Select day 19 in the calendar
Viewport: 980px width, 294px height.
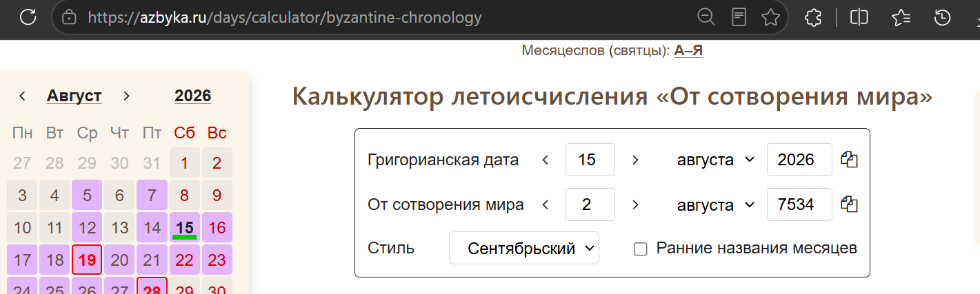click(x=87, y=260)
